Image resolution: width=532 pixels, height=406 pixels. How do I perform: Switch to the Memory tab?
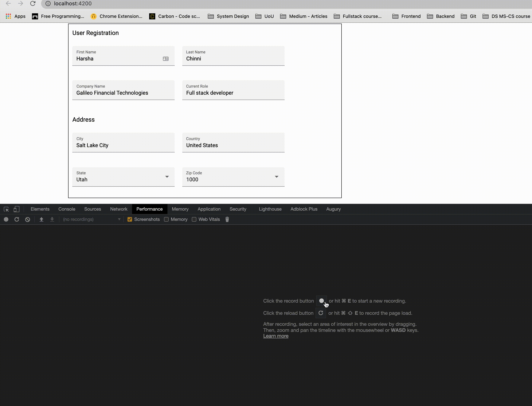[180, 209]
